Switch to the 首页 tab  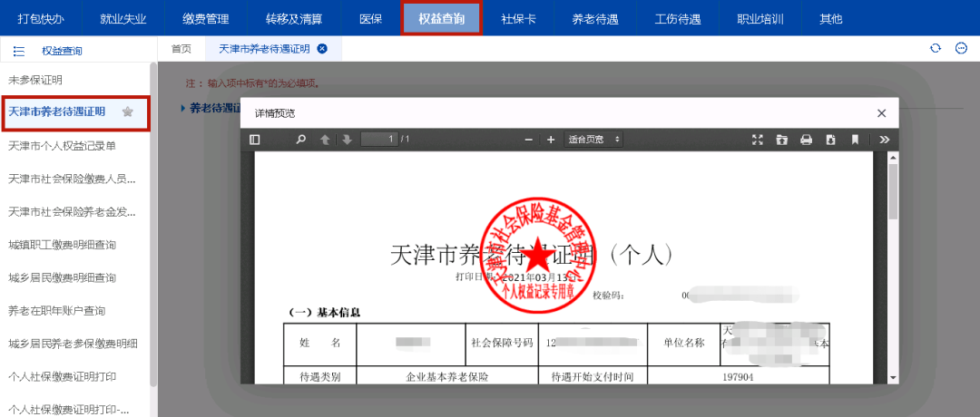(181, 49)
